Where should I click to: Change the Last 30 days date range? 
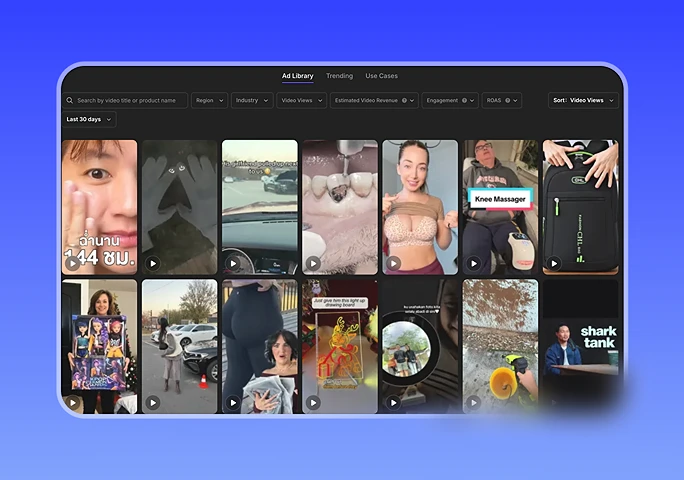89,120
